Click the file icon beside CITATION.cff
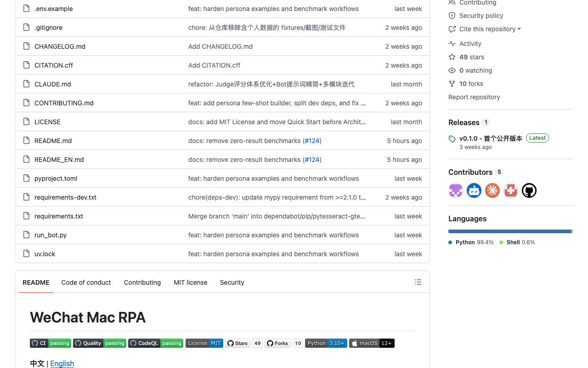This screenshot has height=368, width=588. click(27, 65)
